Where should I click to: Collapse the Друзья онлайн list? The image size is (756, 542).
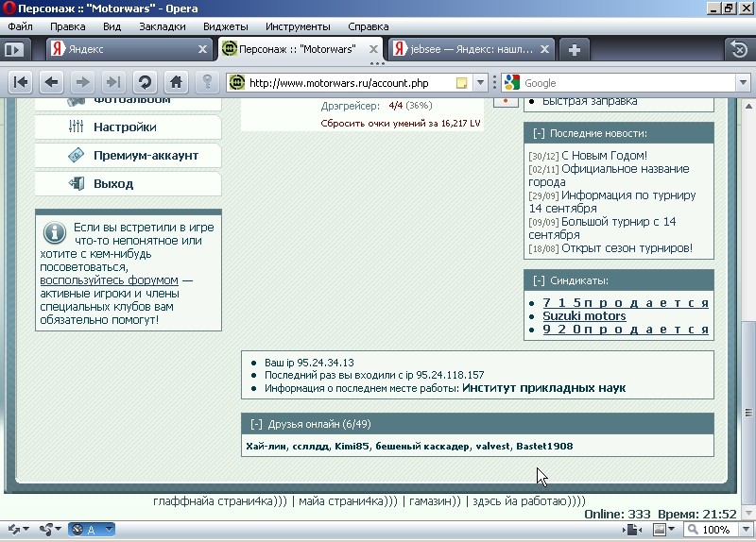(x=256, y=424)
